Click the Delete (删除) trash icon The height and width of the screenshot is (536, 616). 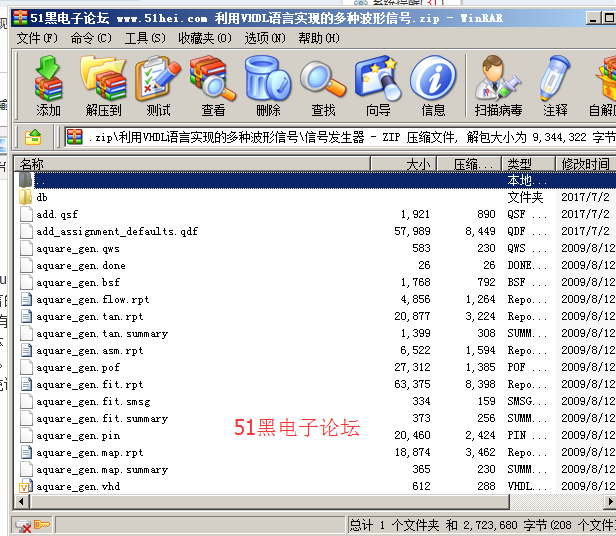[x=268, y=78]
